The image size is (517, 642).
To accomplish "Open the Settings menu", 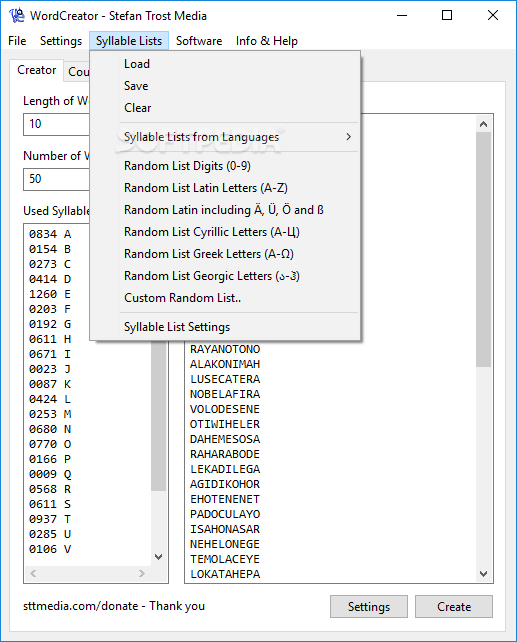I will [x=61, y=41].
